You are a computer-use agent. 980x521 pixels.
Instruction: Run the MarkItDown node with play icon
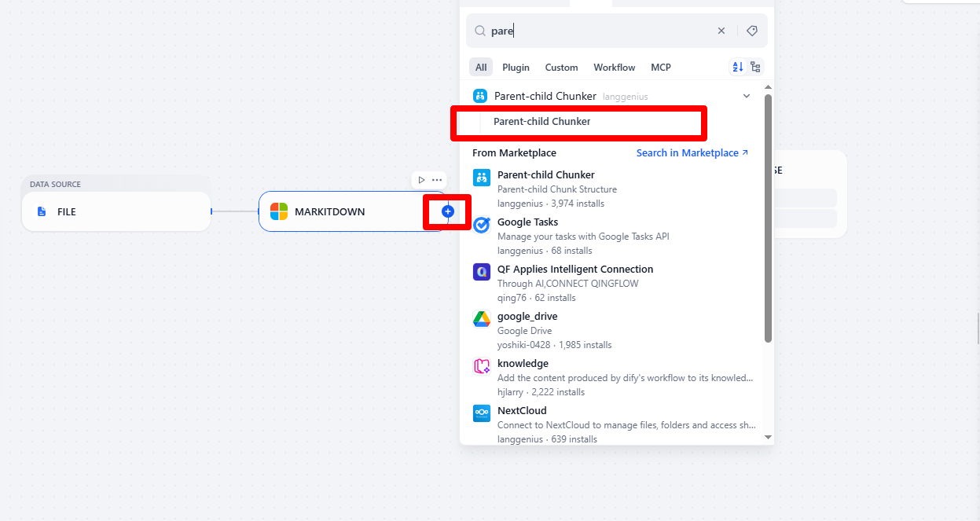tap(421, 180)
